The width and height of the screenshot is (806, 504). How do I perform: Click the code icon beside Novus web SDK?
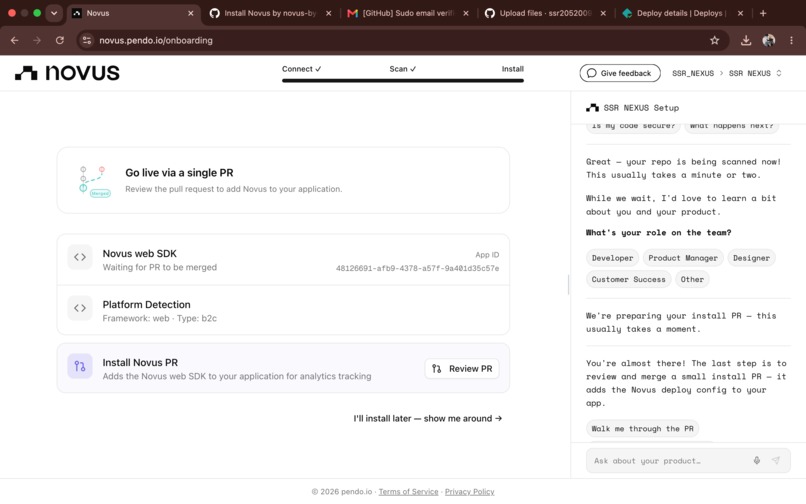(x=80, y=257)
